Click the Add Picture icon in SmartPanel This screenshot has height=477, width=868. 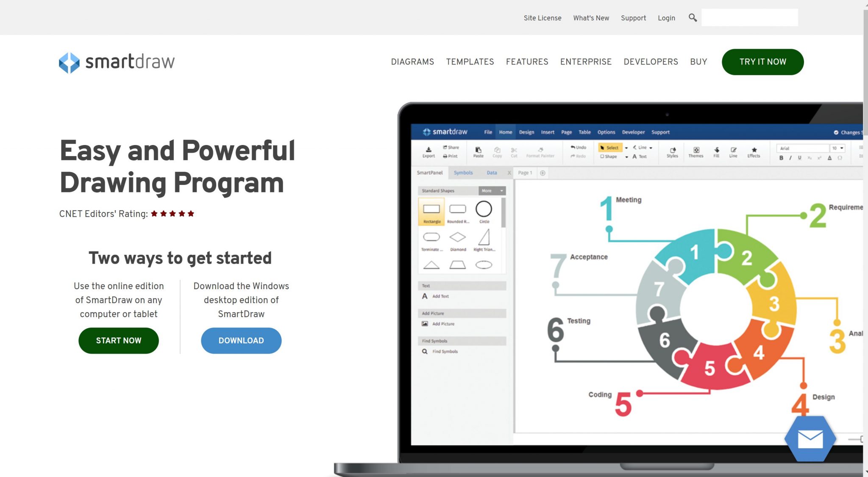pyautogui.click(x=425, y=324)
